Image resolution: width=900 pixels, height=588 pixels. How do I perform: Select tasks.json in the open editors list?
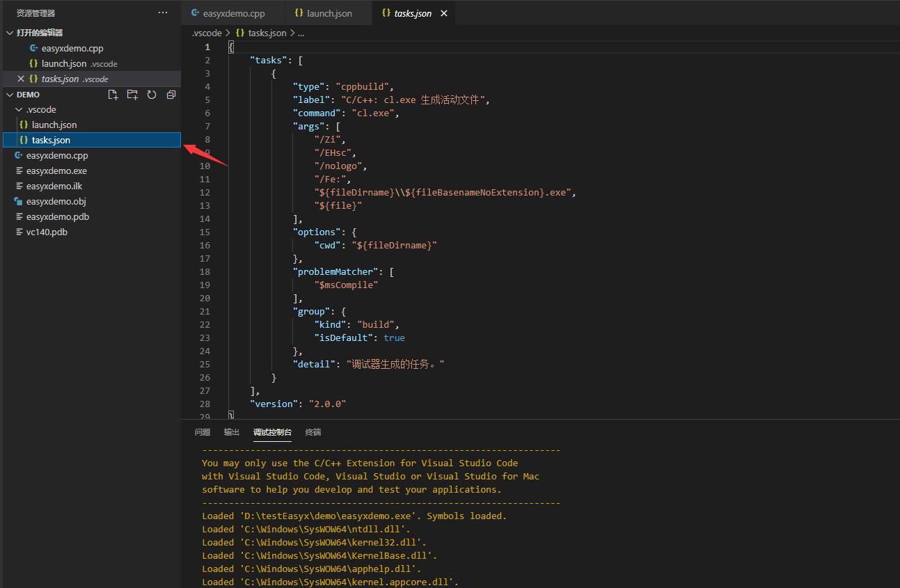(x=90, y=79)
